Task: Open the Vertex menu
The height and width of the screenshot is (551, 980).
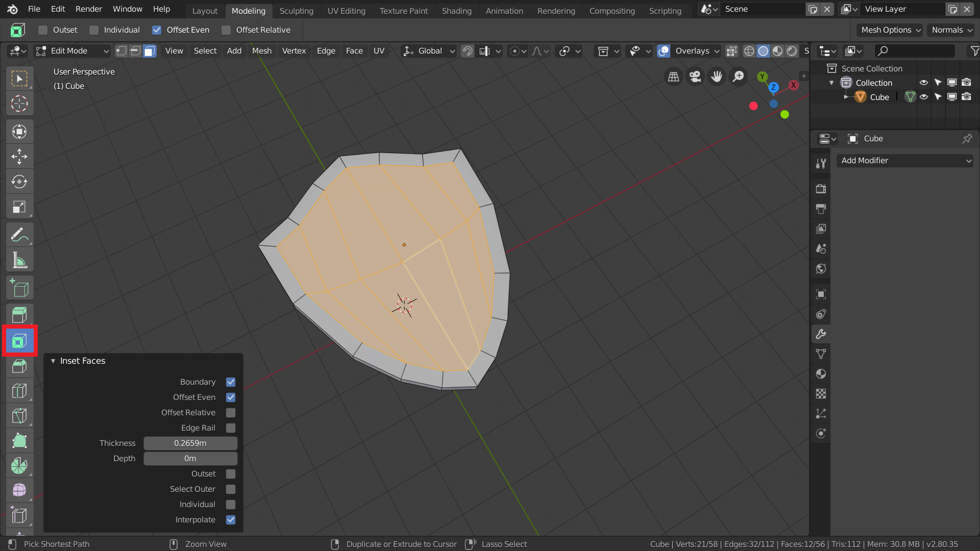Action: click(x=294, y=51)
